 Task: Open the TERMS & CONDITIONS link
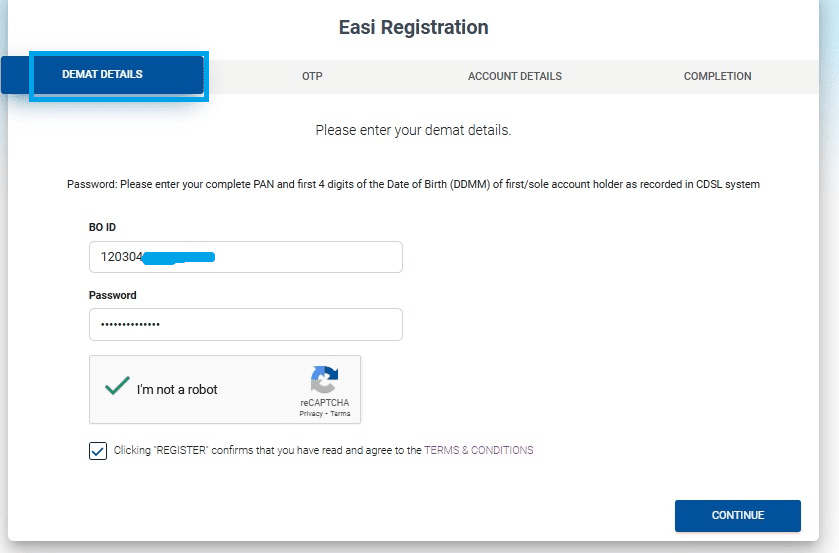coord(479,450)
